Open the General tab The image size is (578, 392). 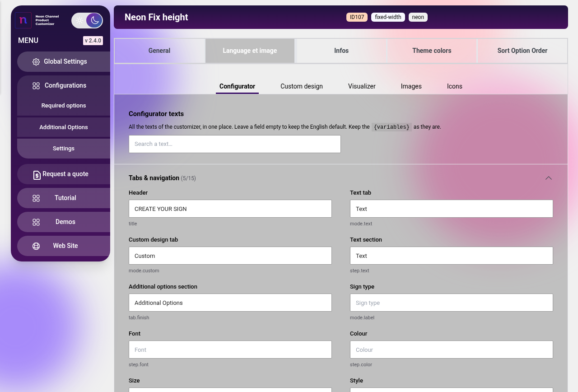point(159,51)
